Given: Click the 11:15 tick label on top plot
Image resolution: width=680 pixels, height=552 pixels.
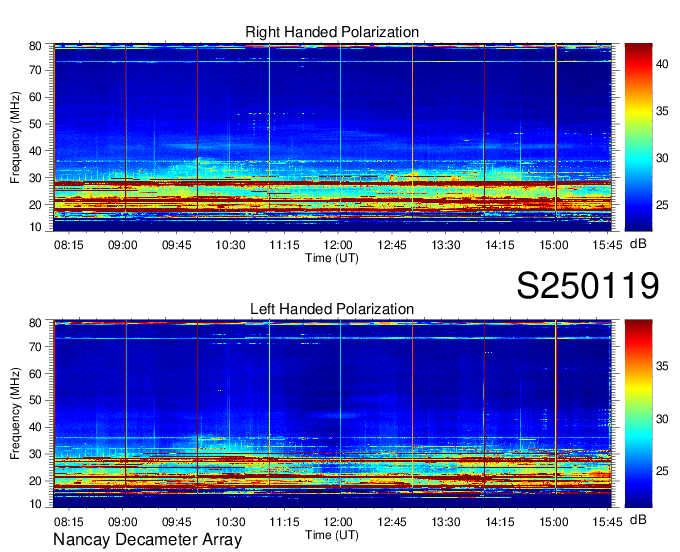Looking at the screenshot, I should (x=284, y=245).
